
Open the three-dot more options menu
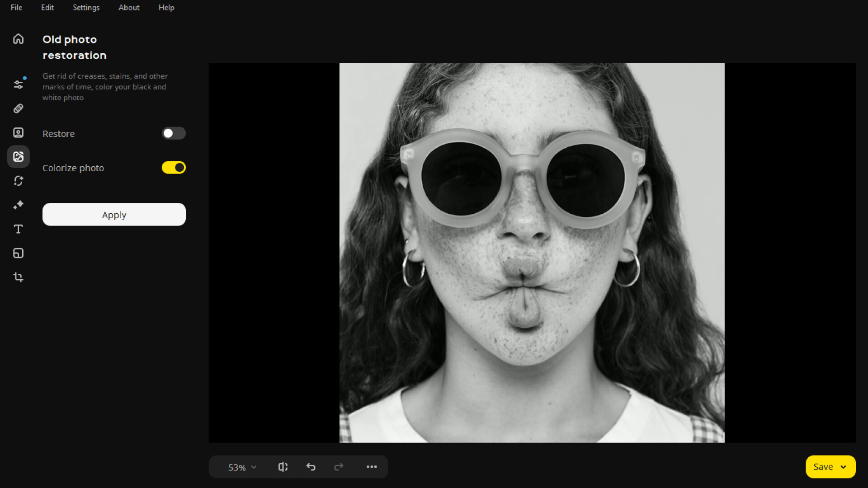(x=372, y=467)
